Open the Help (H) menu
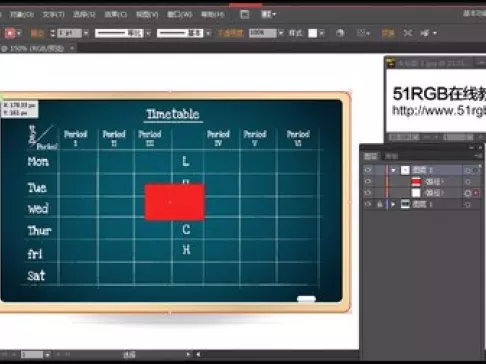The width and height of the screenshot is (486, 364). [212, 14]
